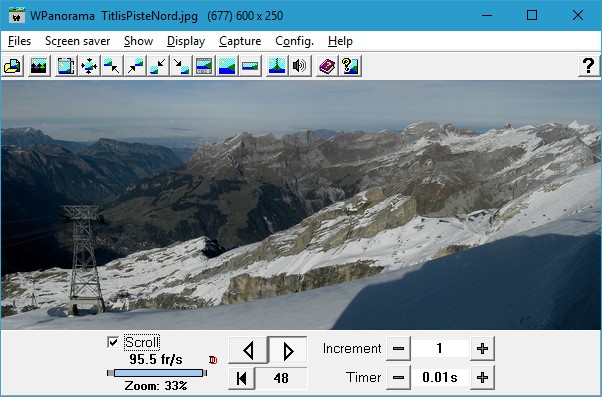
Task: Open the Display menu
Action: 186,41
